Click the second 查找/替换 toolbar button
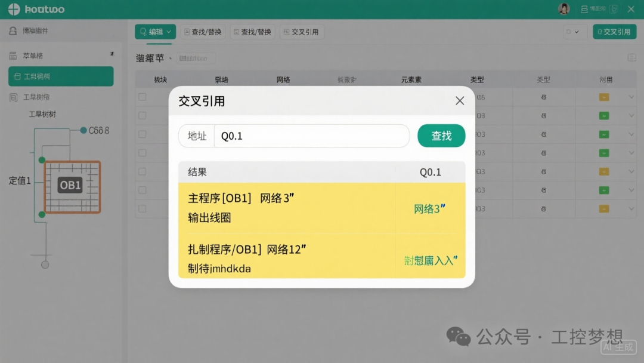Viewport: 644px width, 363px height. (x=253, y=32)
